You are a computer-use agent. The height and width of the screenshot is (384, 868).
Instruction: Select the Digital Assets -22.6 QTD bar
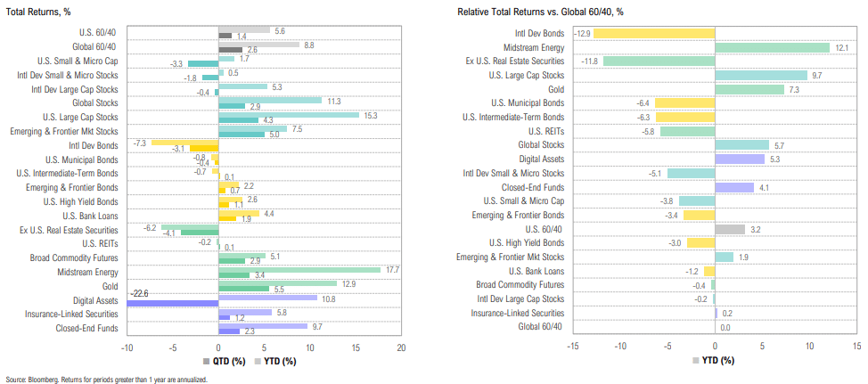173,303
